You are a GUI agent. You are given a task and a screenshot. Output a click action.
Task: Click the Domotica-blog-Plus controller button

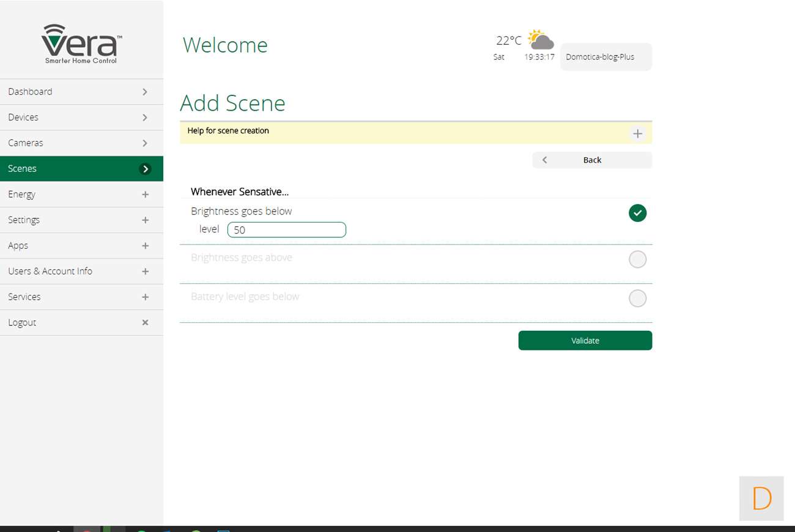coord(605,57)
